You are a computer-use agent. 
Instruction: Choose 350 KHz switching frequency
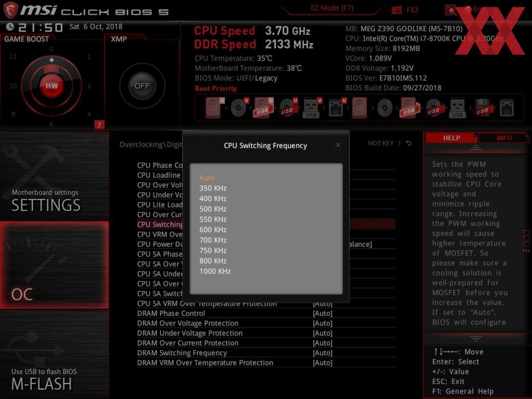[x=213, y=188]
